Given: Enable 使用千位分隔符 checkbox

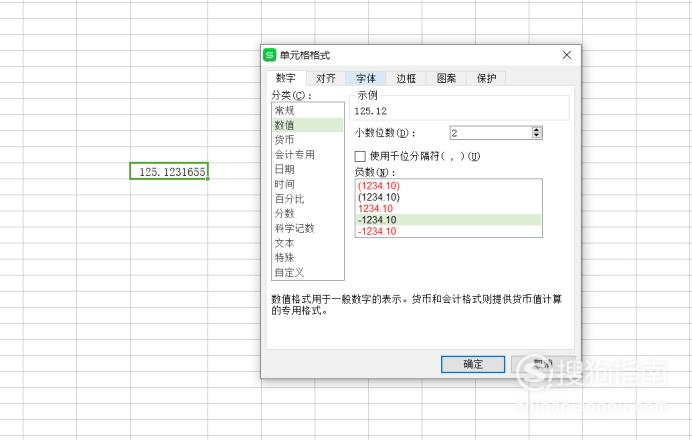Looking at the screenshot, I should [x=360, y=156].
